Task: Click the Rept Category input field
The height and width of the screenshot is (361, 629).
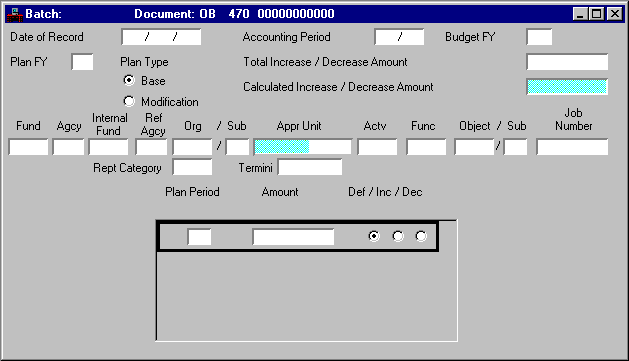Action: click(x=192, y=167)
